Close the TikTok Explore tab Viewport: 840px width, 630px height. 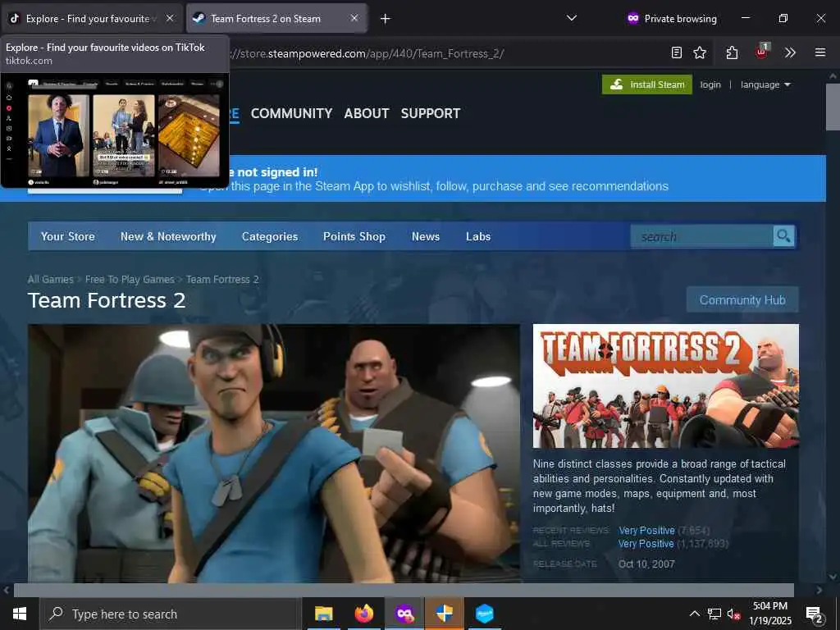[x=170, y=18]
